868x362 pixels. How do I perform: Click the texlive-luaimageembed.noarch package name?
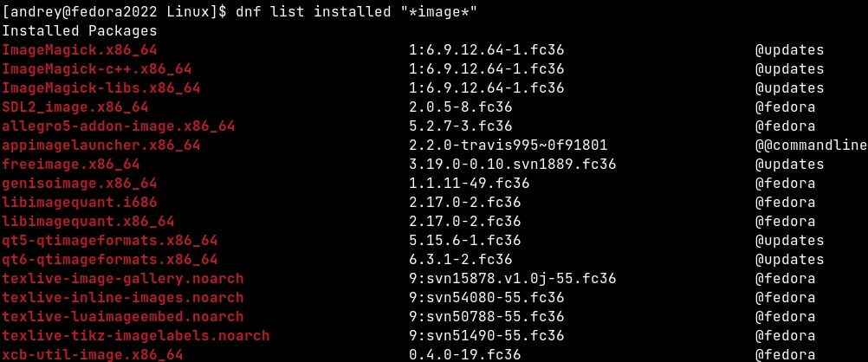tap(123, 317)
